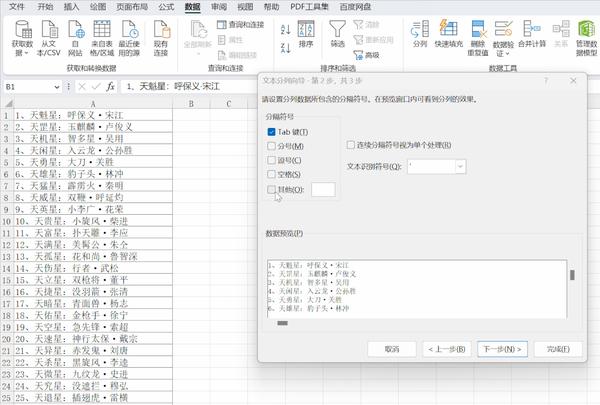Viewport: 600px width, 405px height.
Task: Switch to the PDF工具集 ribbon tab
Action: [309, 7]
